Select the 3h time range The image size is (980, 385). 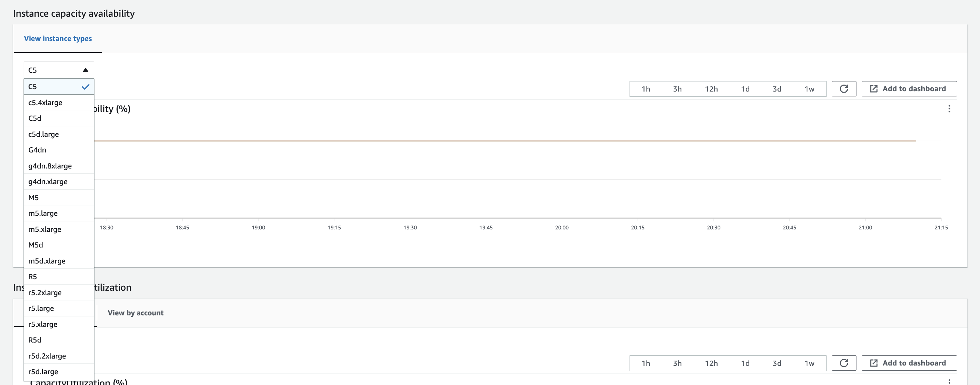678,89
